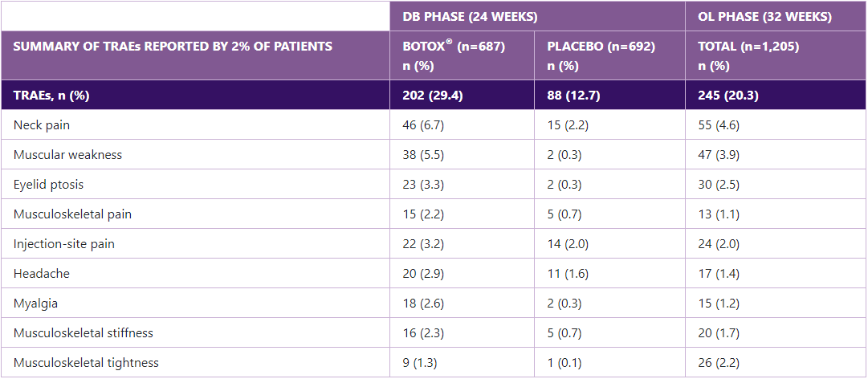This screenshot has height=379, width=868.
Task: Click the 88 (12.7) placebo total cell
Action: pyautogui.click(x=573, y=96)
